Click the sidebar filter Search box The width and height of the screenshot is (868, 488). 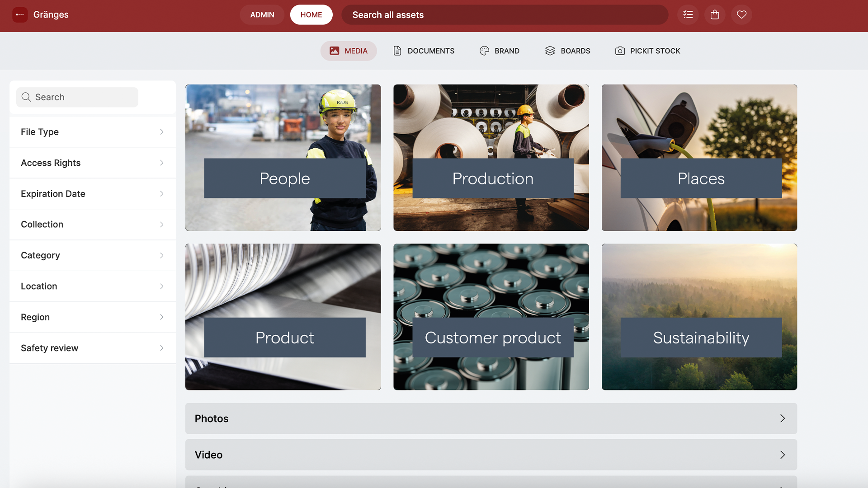pyautogui.click(x=77, y=97)
